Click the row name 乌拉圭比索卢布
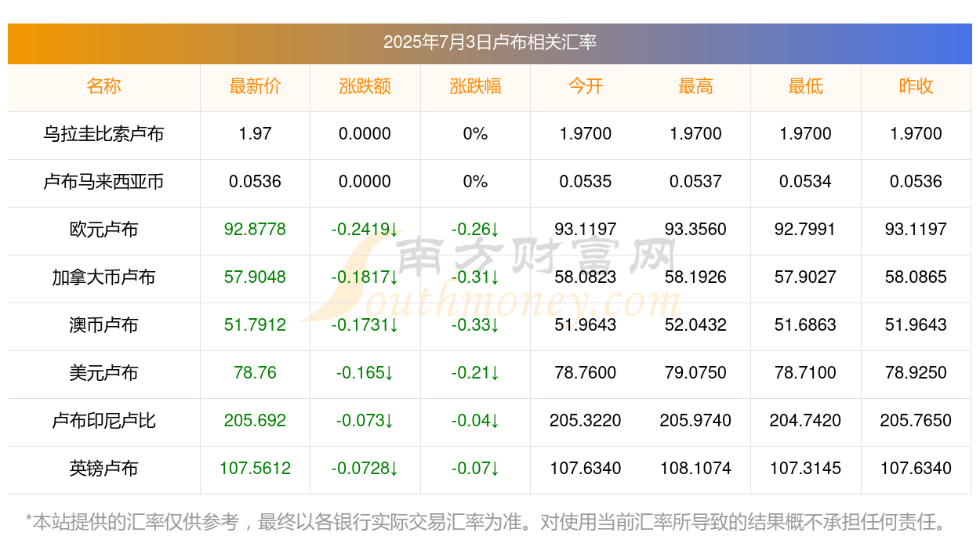The image size is (980, 547). point(103,134)
